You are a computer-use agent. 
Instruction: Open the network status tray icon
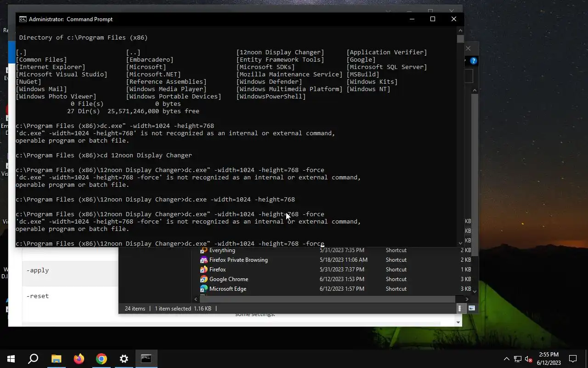[x=518, y=359]
